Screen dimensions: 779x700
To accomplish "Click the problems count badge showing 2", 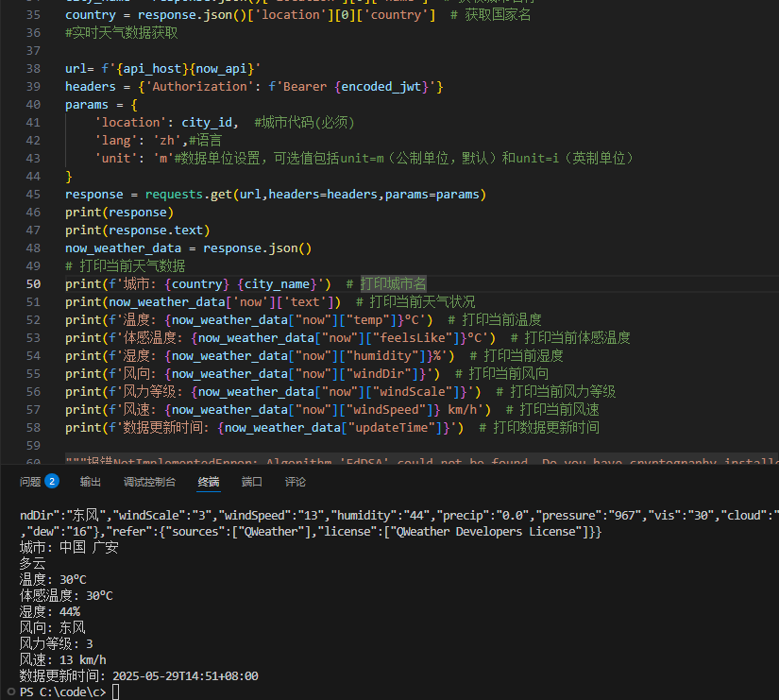I will pos(52,481).
